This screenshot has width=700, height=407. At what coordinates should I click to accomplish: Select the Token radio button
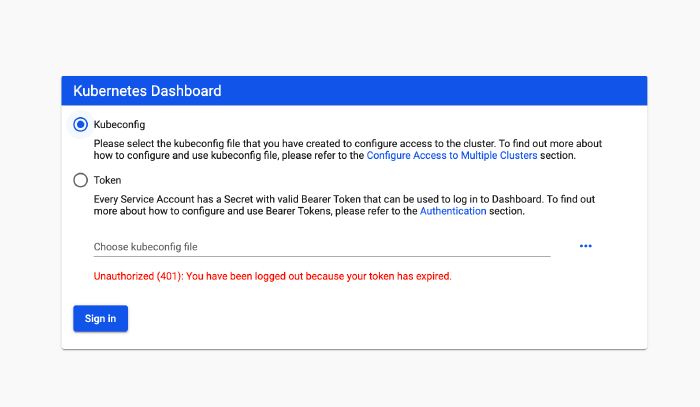pyautogui.click(x=80, y=180)
